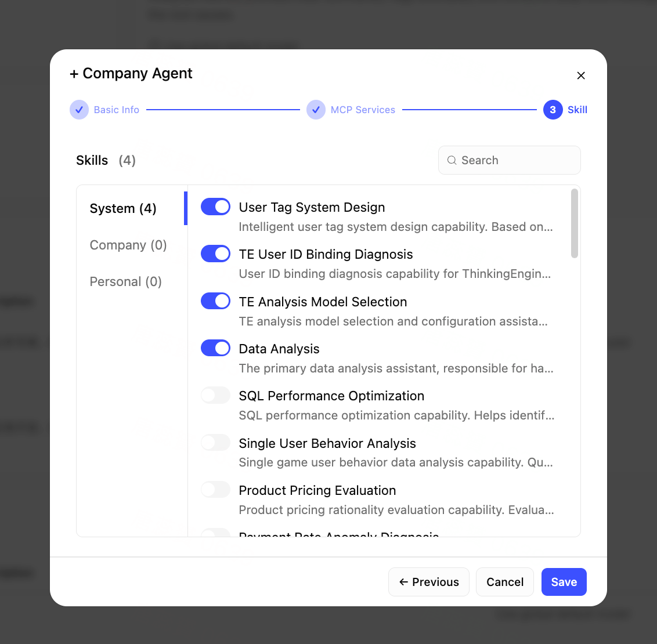The image size is (657, 644).
Task: Close the Company Agent dialog
Action: pyautogui.click(x=581, y=75)
